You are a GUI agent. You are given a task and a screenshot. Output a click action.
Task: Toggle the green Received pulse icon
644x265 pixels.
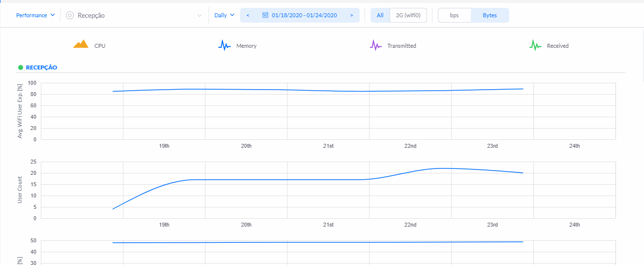pos(535,45)
